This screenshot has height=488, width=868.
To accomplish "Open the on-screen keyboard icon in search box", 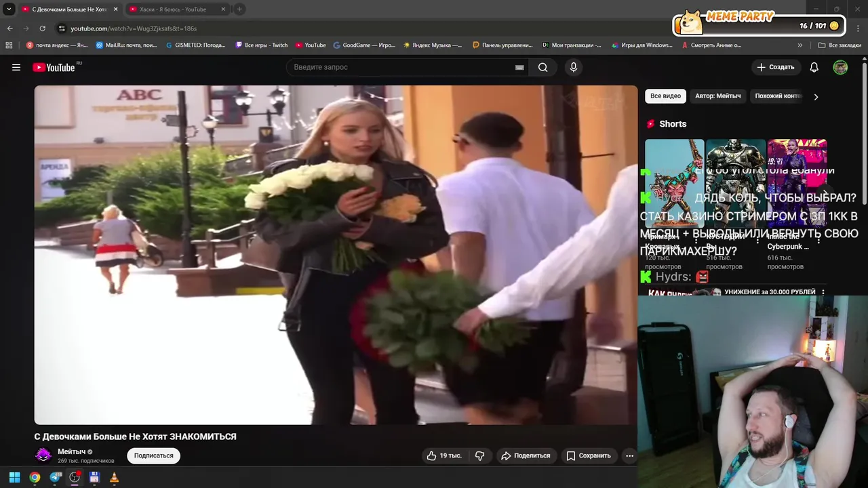I will (519, 67).
